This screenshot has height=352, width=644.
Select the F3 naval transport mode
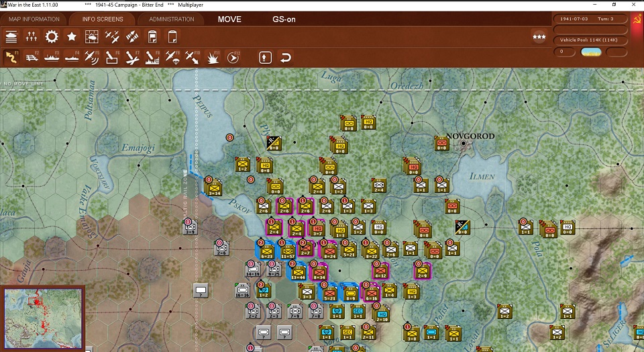52,58
